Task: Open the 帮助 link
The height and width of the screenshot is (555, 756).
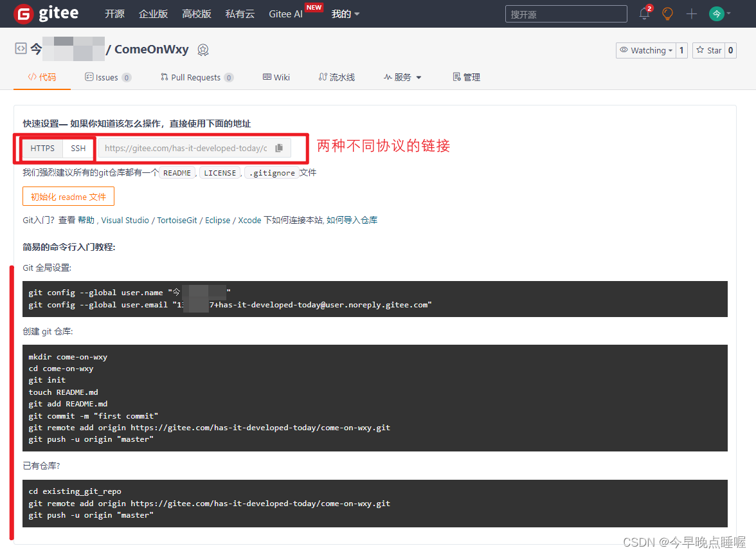Action: [86, 220]
